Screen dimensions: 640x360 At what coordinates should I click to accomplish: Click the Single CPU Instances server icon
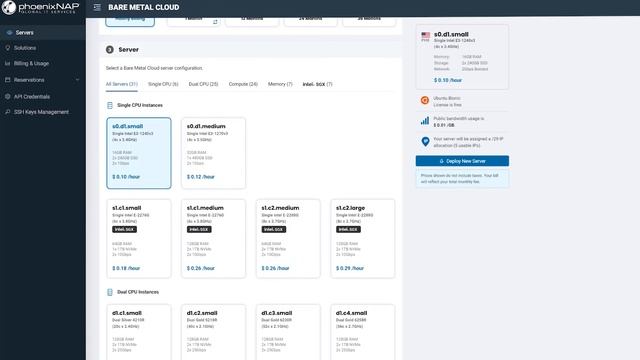pos(110,105)
